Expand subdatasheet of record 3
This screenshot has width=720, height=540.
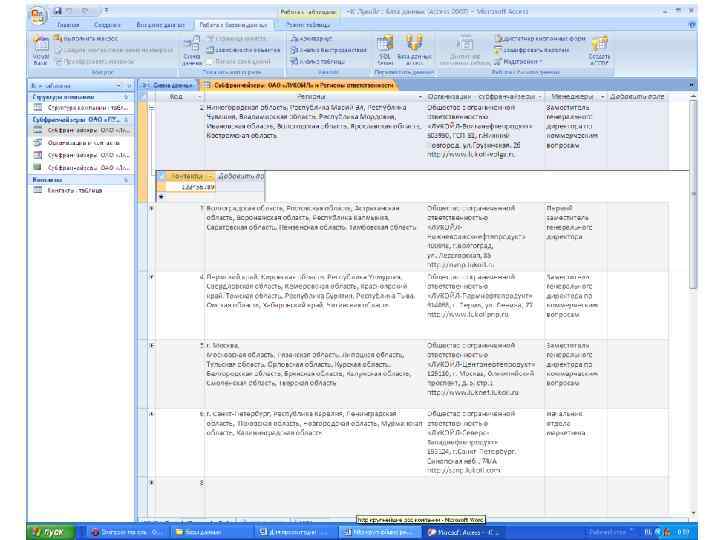(152, 208)
